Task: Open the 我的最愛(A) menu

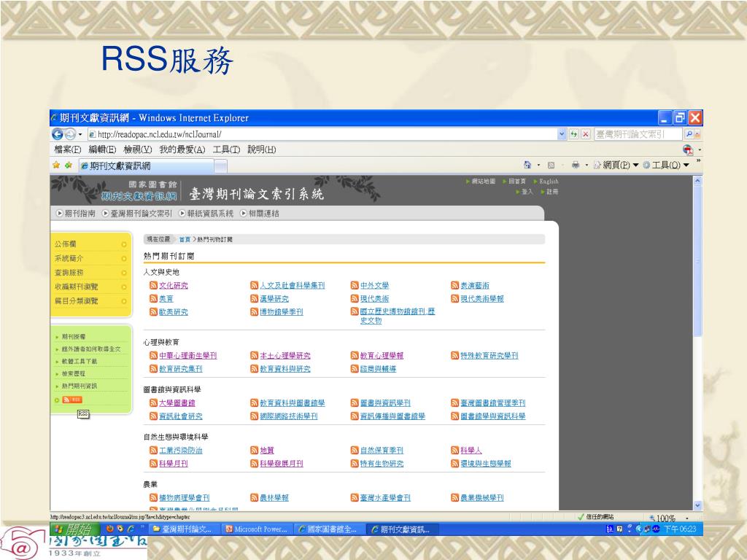Action: 182,149
